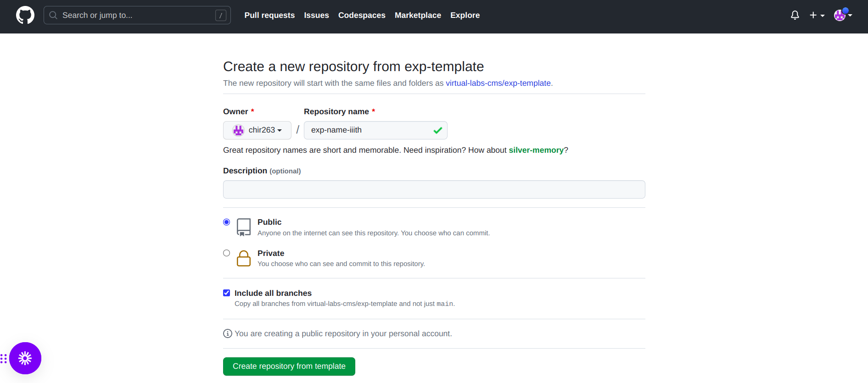Select the Public radio button
Viewport: 868px width, 383px height.
point(226,222)
